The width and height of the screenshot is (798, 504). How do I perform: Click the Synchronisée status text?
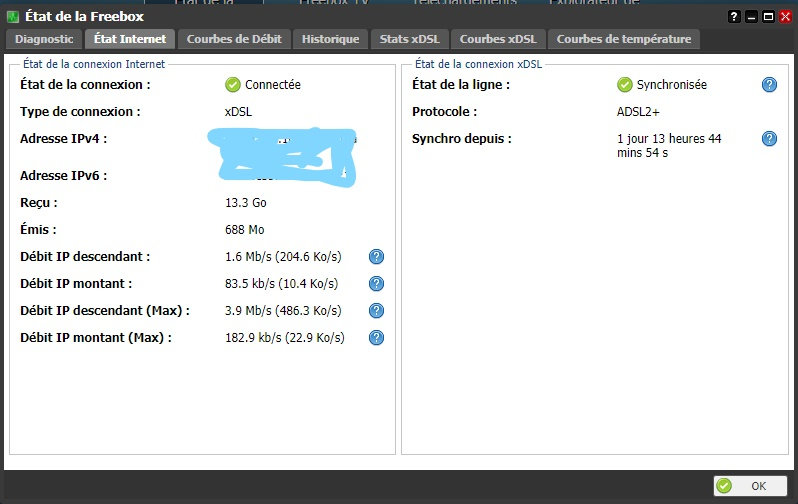coord(672,85)
